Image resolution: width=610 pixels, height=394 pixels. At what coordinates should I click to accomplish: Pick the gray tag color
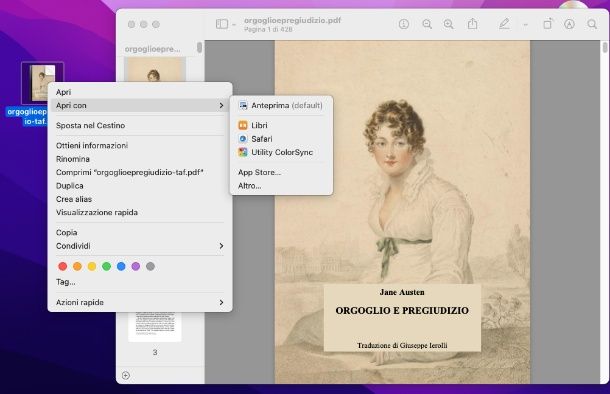(x=151, y=266)
